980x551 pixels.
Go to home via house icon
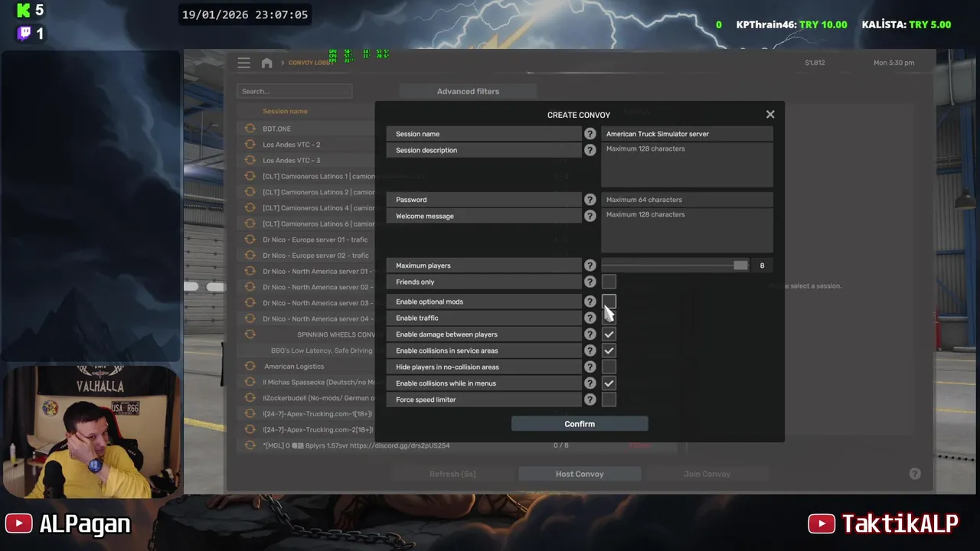tap(266, 63)
